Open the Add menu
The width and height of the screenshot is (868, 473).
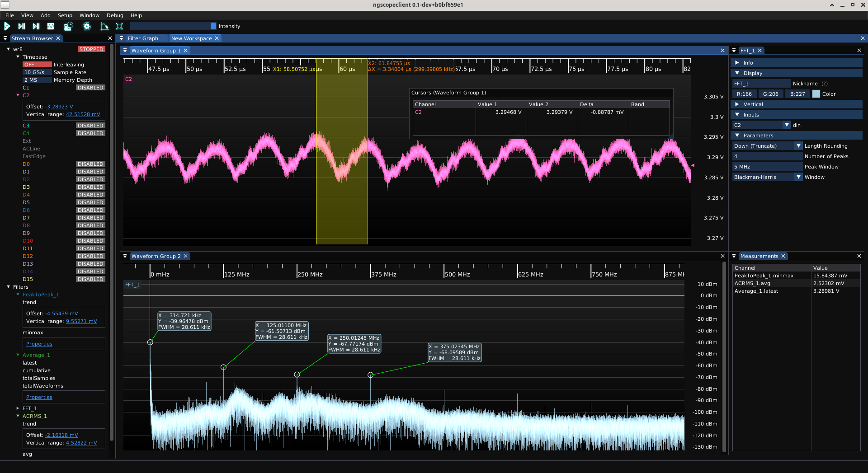click(46, 15)
